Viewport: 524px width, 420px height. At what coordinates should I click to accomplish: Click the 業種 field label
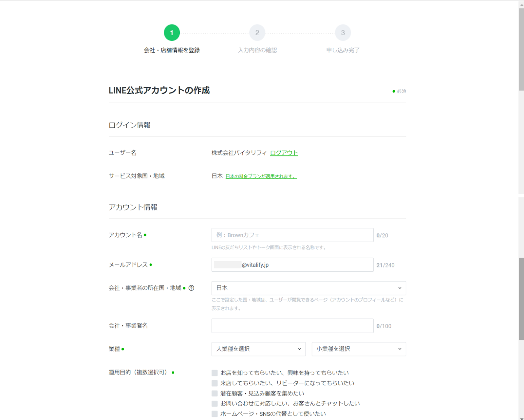coord(114,349)
